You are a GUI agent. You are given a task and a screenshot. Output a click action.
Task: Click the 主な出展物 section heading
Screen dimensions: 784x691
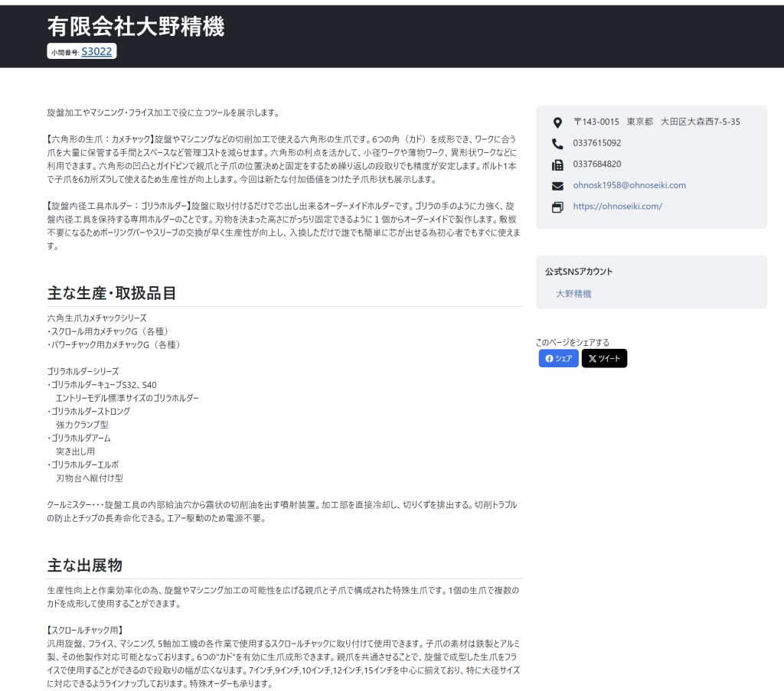pyautogui.click(x=85, y=565)
